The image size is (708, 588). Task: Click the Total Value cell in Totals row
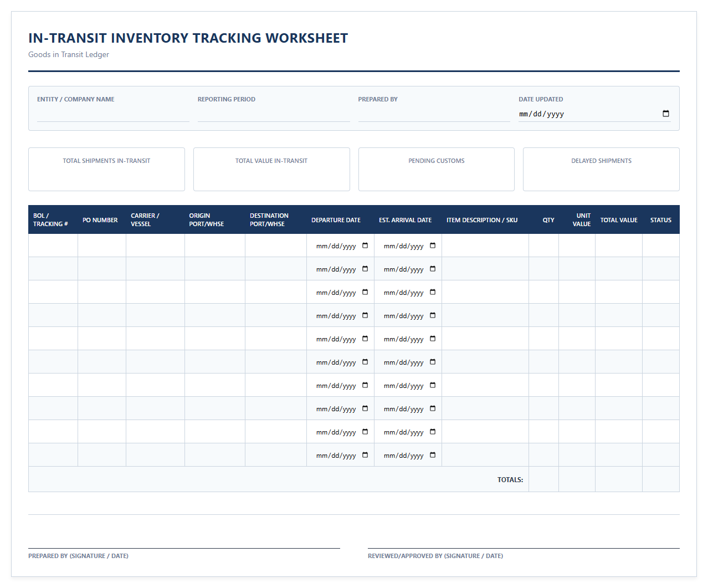pos(619,479)
